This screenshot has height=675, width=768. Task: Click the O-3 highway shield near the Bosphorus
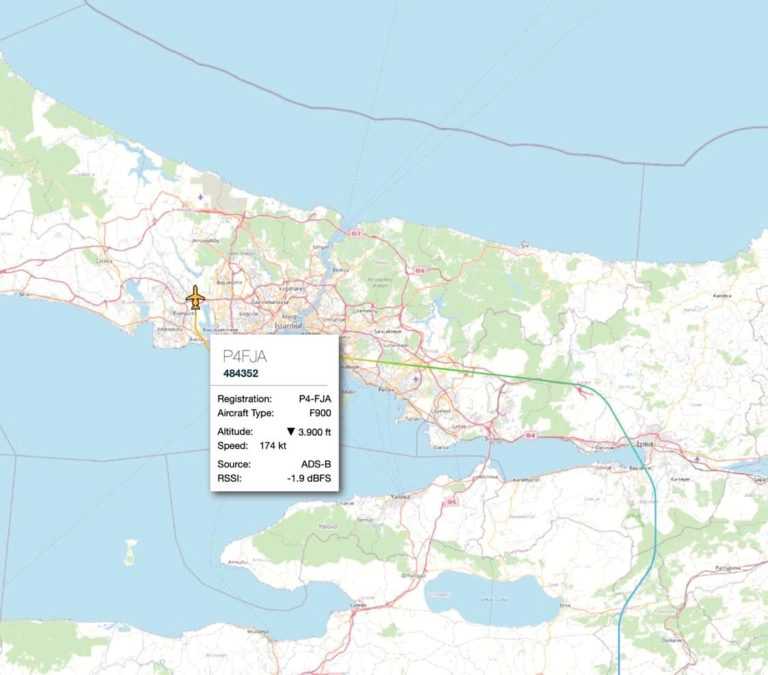point(355,234)
